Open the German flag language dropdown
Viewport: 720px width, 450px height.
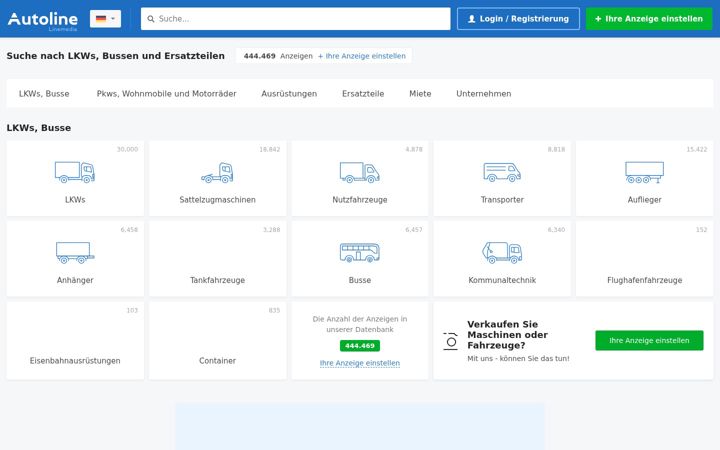(105, 19)
